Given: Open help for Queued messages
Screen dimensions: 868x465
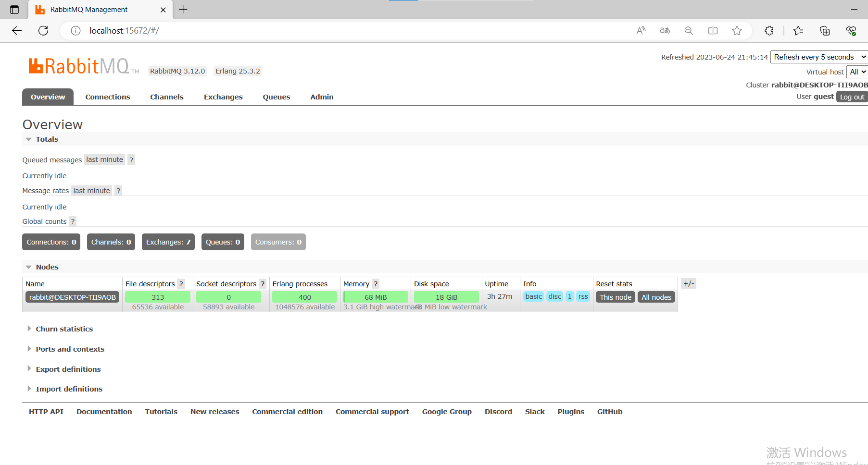Looking at the screenshot, I should 131,160.
